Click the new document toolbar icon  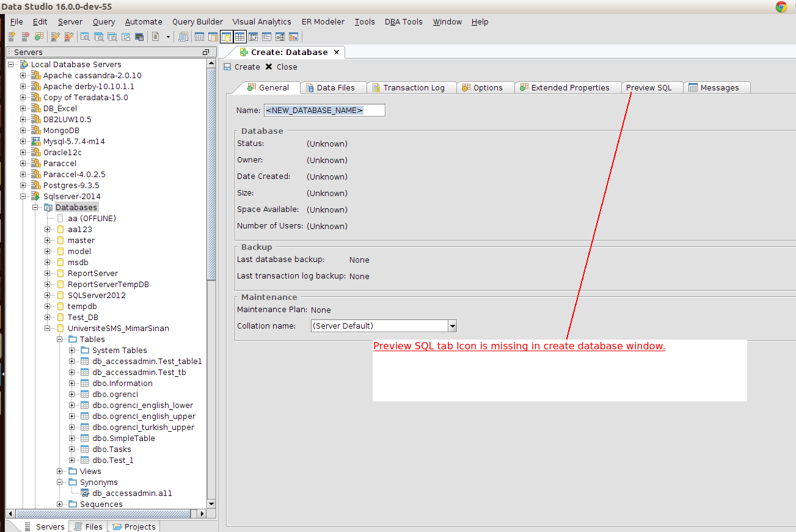point(156,37)
